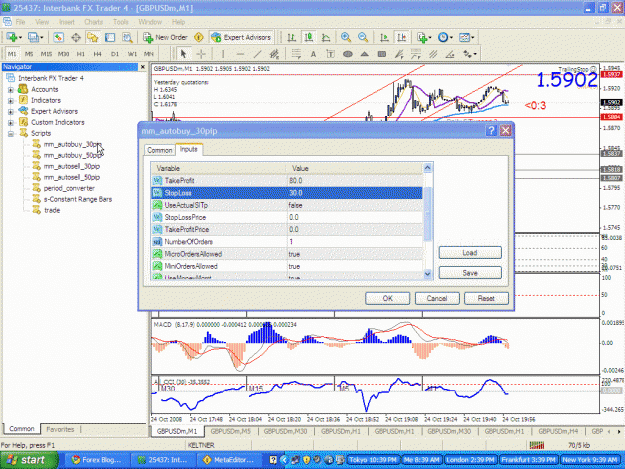Click the Load button
The width and height of the screenshot is (625, 469).
coord(470,253)
